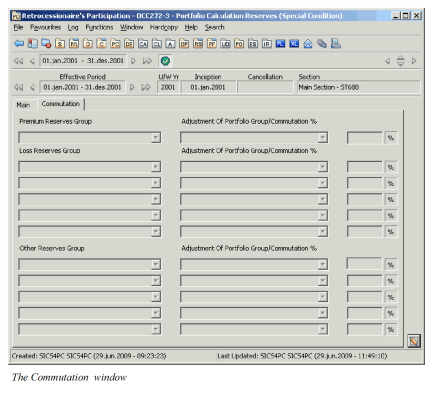The image size is (433, 394).
Task: Open the File menu
Action: [x=18, y=27]
